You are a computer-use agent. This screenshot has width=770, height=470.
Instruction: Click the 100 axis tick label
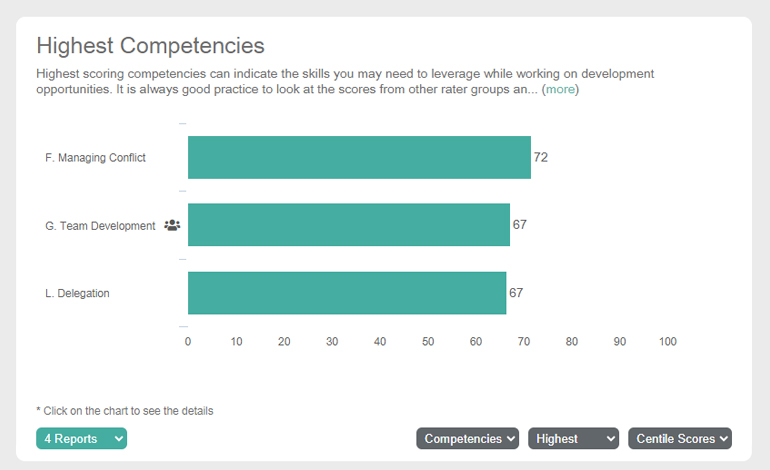point(667,341)
